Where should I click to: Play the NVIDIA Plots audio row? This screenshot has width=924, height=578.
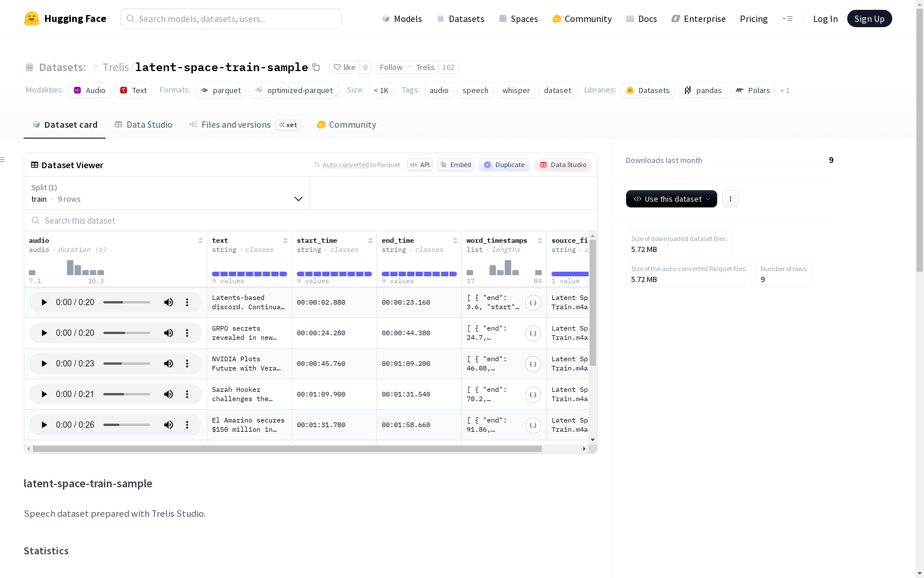click(44, 364)
